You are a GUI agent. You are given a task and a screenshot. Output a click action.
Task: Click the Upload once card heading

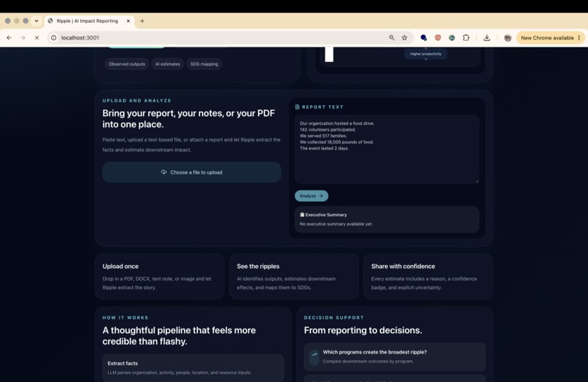120,267
